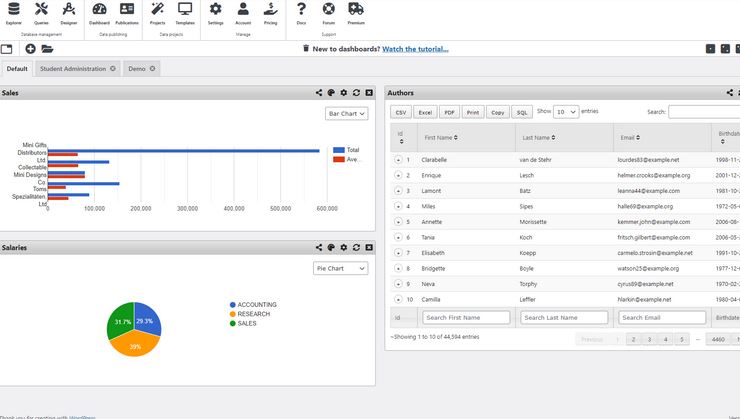Open the Sales widget settings gear
Image resolution: width=740 pixels, height=419 pixels.
tap(344, 93)
